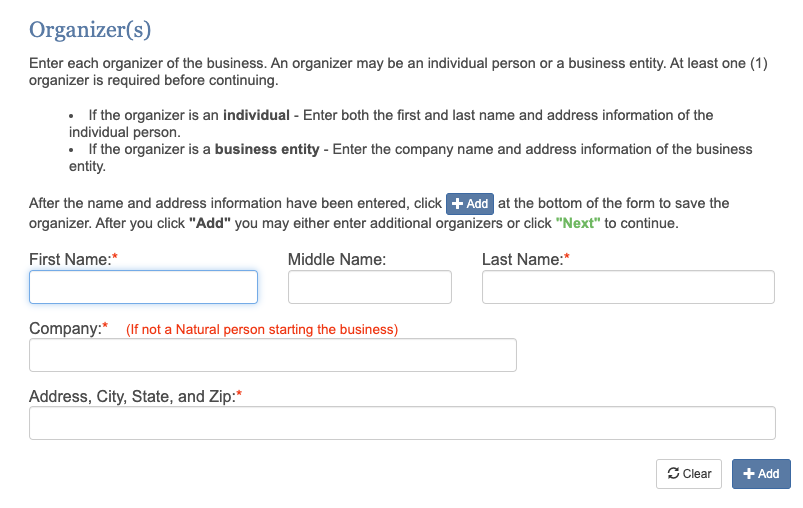Click the Clear button text
Image resolution: width=803 pixels, height=508 pixels.
tap(697, 474)
